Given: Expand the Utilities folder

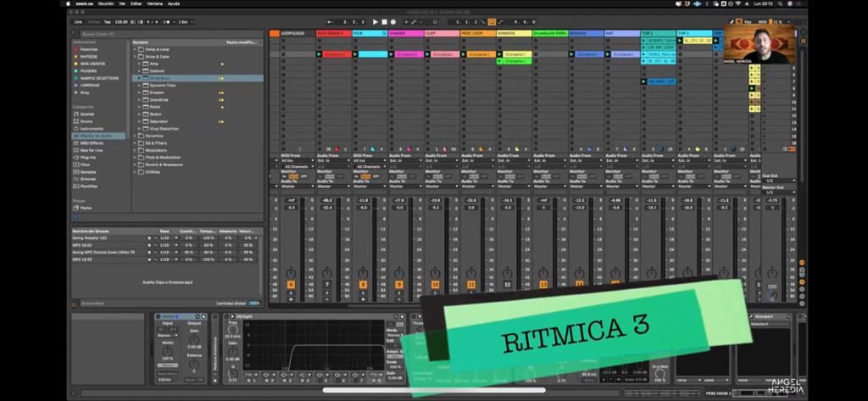Looking at the screenshot, I should point(135,172).
